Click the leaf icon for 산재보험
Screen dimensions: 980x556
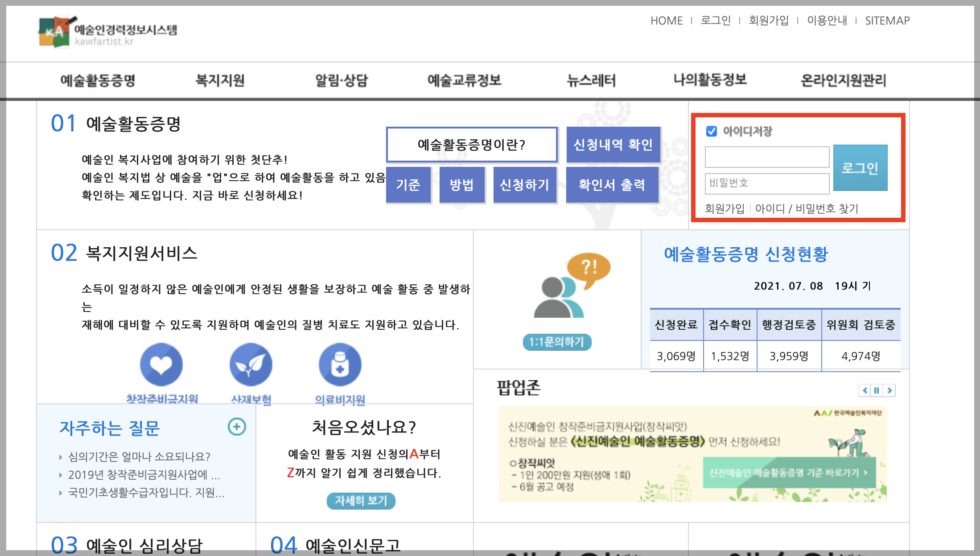tap(251, 364)
